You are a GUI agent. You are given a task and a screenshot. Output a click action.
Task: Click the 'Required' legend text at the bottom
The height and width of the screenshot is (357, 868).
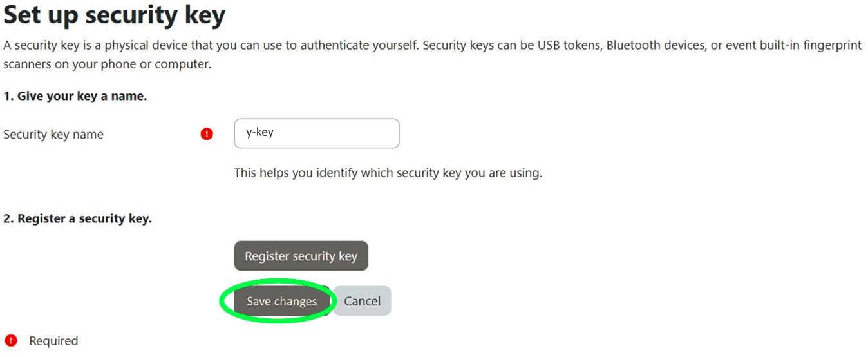(x=53, y=341)
